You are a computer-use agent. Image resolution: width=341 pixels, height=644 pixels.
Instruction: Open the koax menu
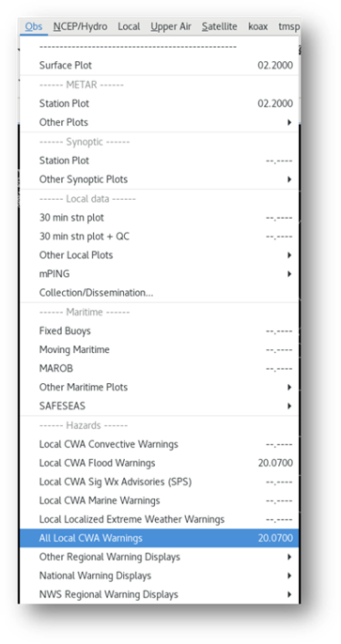pyautogui.click(x=258, y=26)
